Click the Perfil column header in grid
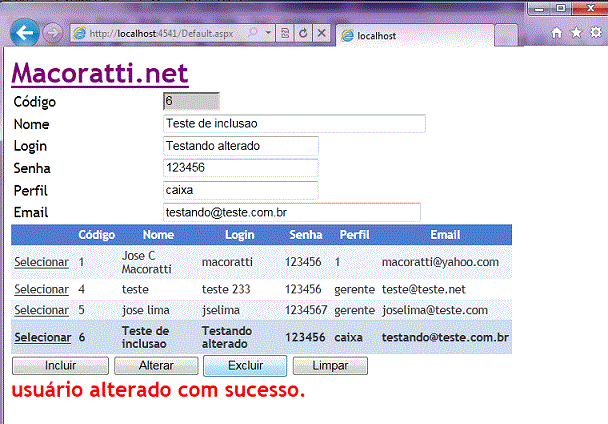Image resolution: width=608 pixels, height=424 pixels. [354, 235]
